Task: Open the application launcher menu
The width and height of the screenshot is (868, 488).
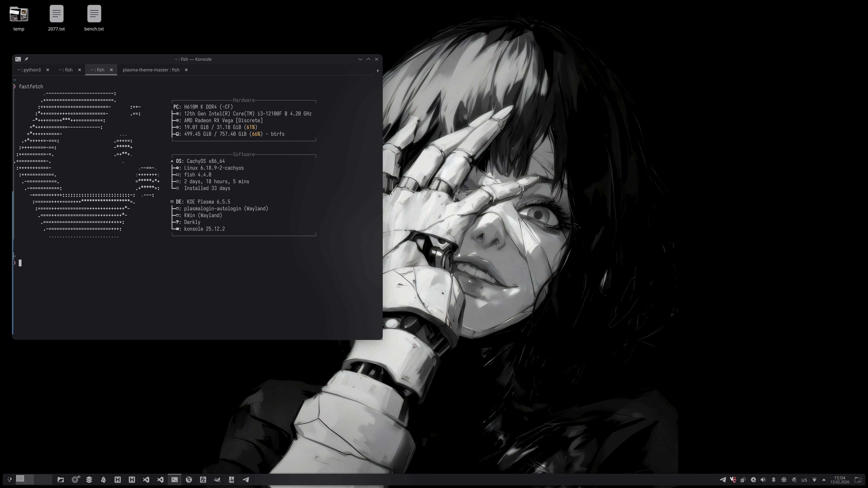Action: click(x=10, y=480)
